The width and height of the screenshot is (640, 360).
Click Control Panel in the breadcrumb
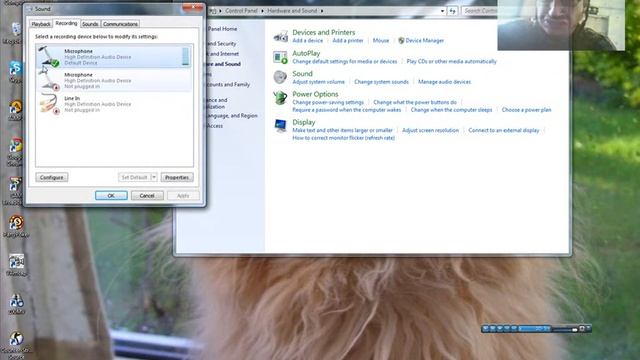pos(241,11)
